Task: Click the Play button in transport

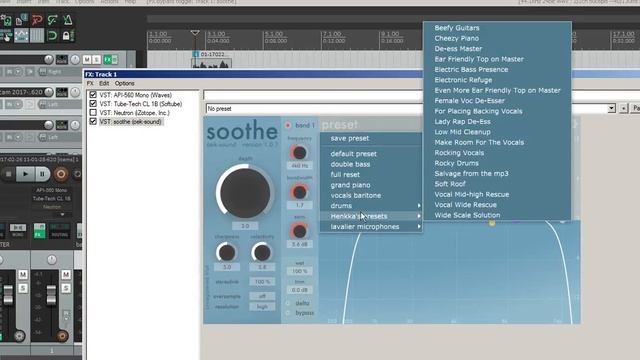Action: (25, 174)
